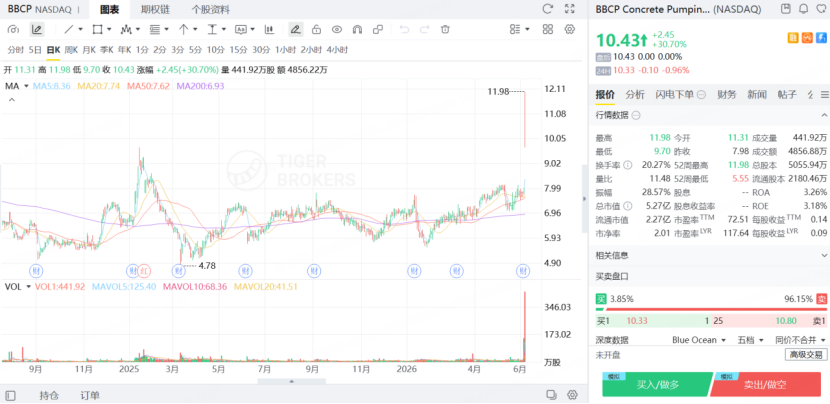This screenshot has width=830, height=404.
Task: Open the 同价不合并 dropdown
Action: [x=800, y=340]
